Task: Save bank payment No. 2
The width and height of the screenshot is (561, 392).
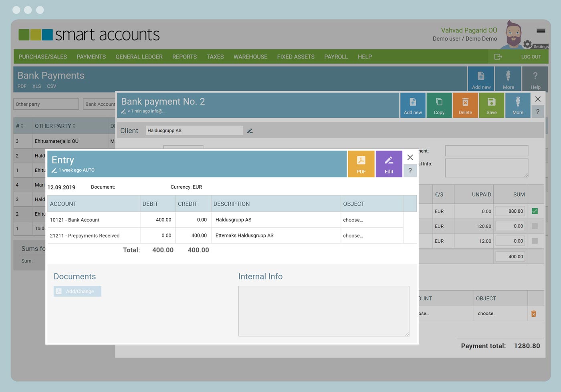Action: click(492, 105)
